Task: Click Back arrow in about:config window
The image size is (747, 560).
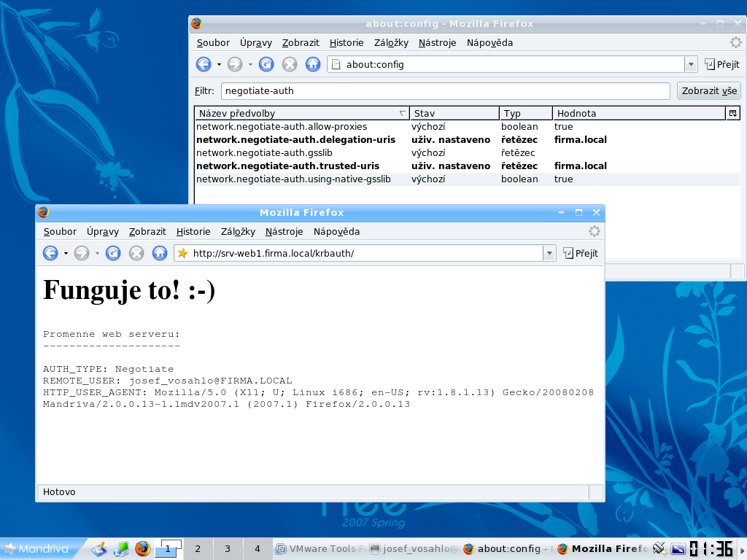Action: point(204,64)
